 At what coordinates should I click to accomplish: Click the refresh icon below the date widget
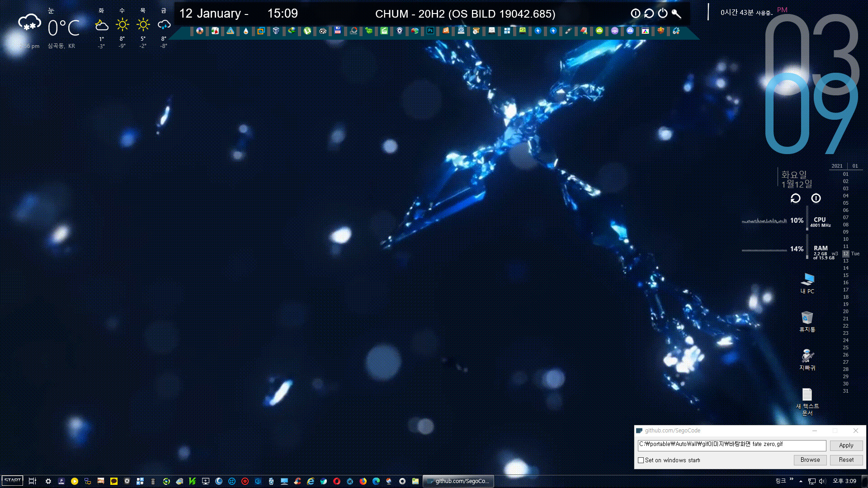pos(795,198)
